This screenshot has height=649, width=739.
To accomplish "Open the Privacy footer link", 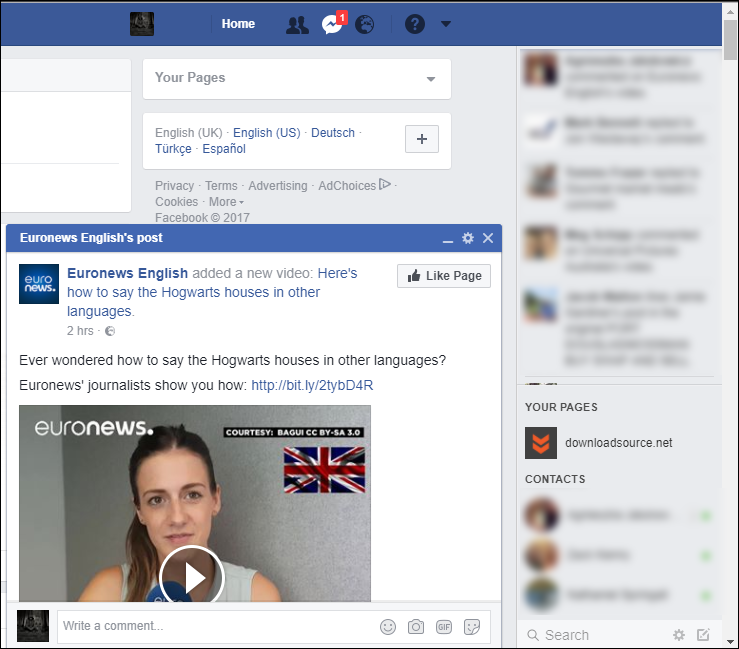I will [x=174, y=186].
